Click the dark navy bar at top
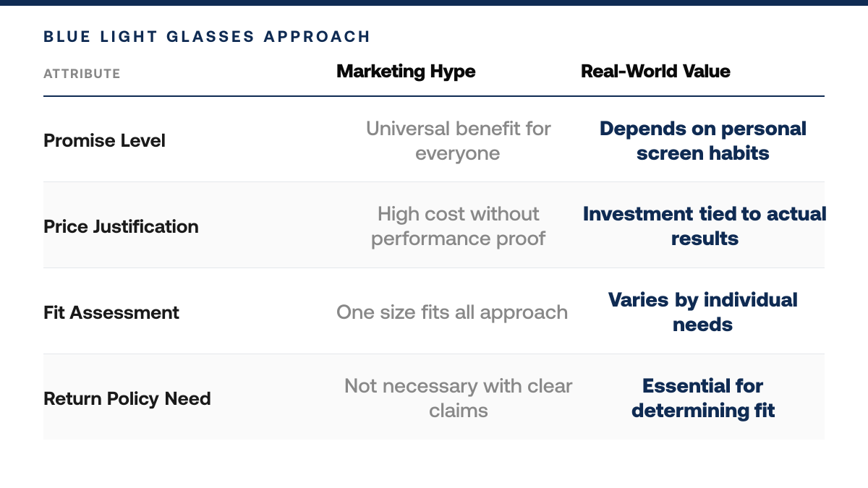868x488 pixels. (x=434, y=3)
